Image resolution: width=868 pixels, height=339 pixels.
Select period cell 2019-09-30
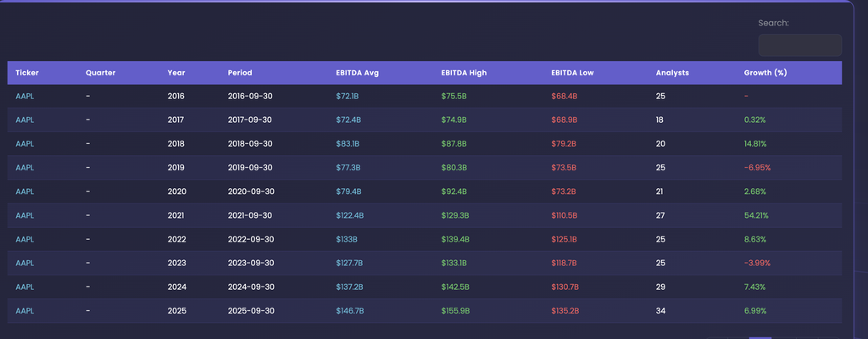pos(250,167)
